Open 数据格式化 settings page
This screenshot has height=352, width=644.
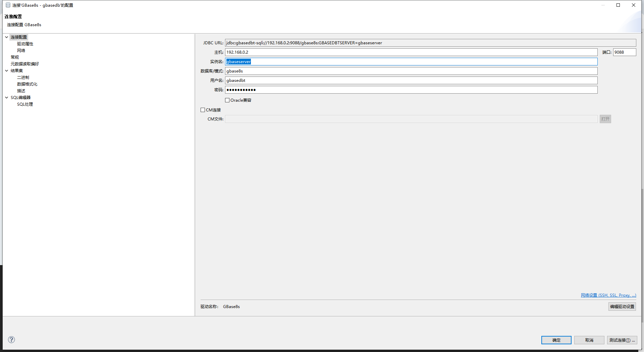[x=27, y=84]
